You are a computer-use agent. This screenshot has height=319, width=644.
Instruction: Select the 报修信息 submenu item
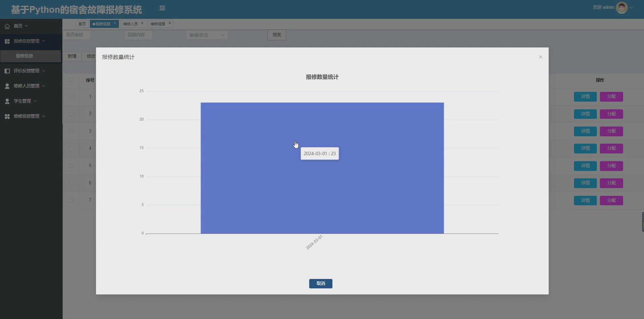(31, 56)
